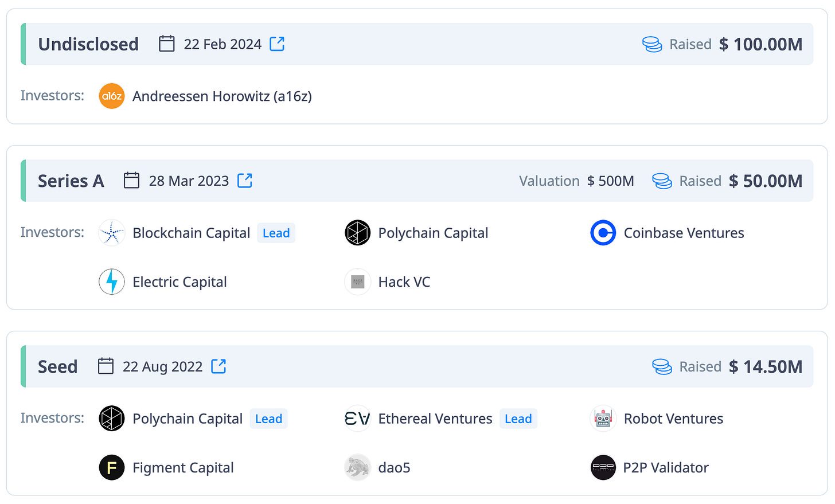Click the Undisclosed round title

point(88,44)
